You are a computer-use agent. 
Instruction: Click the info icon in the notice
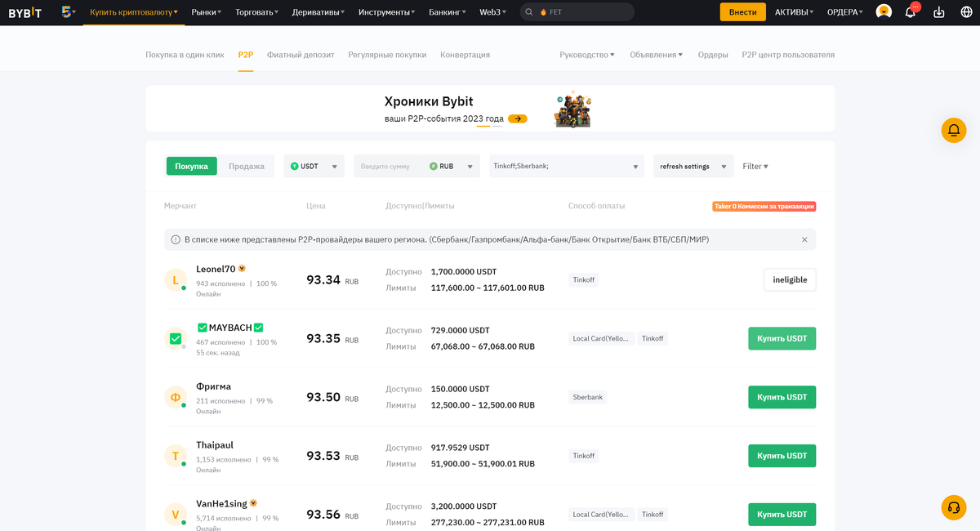pos(176,239)
